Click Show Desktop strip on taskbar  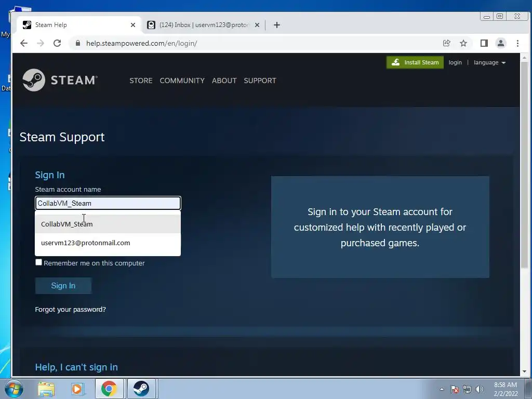pos(528,389)
